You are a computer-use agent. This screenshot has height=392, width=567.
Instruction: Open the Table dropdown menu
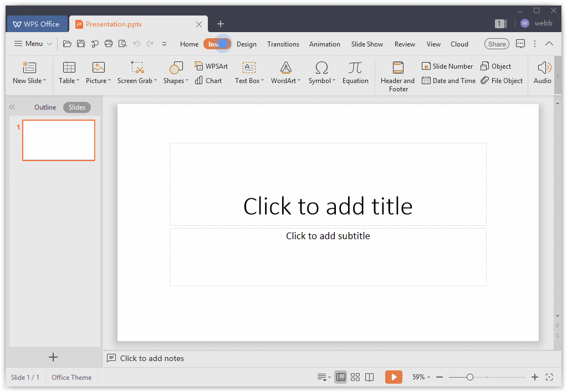(69, 81)
